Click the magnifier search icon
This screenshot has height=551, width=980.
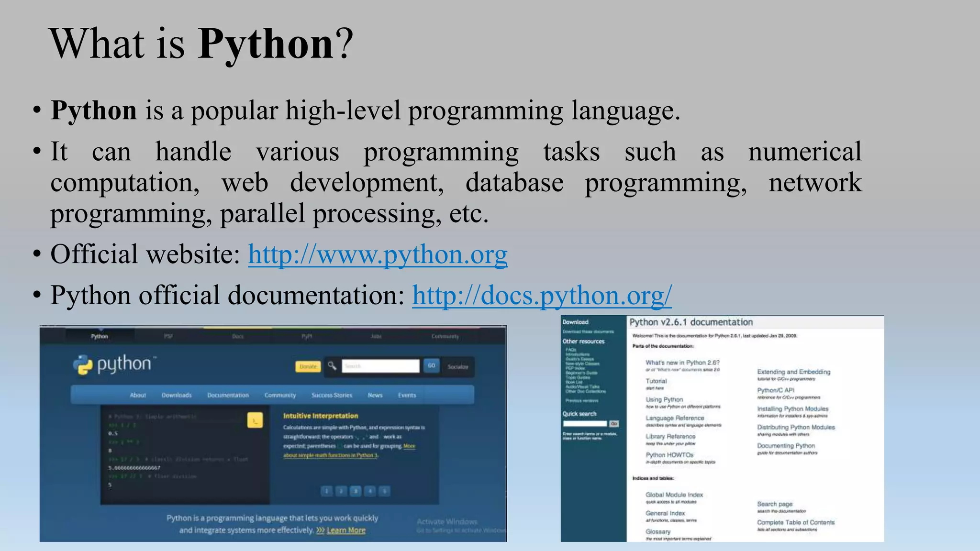[332, 366]
